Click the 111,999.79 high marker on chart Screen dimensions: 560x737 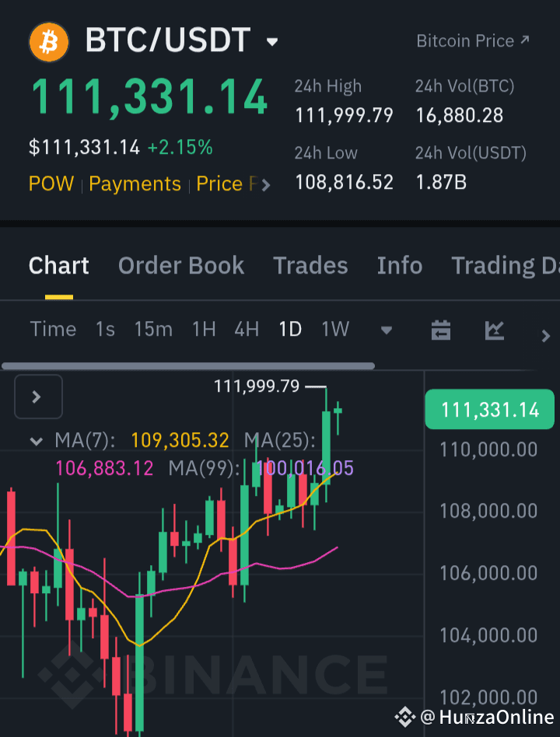coord(257,386)
